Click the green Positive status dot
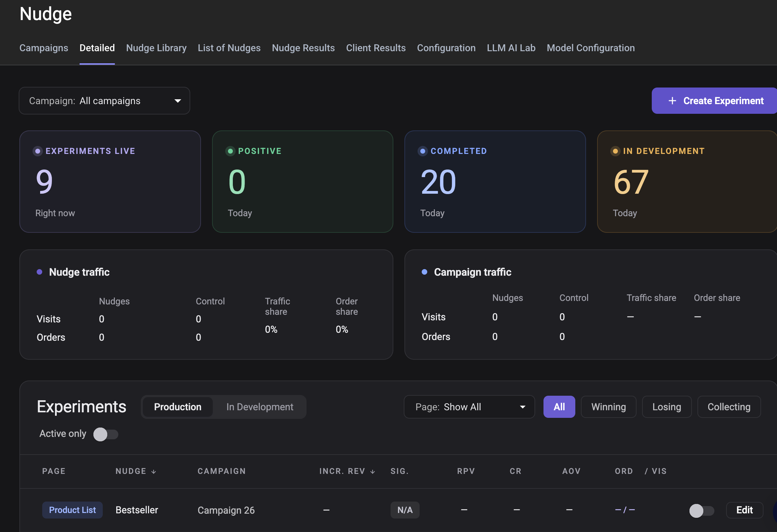This screenshot has width=777, height=532. 230,151
